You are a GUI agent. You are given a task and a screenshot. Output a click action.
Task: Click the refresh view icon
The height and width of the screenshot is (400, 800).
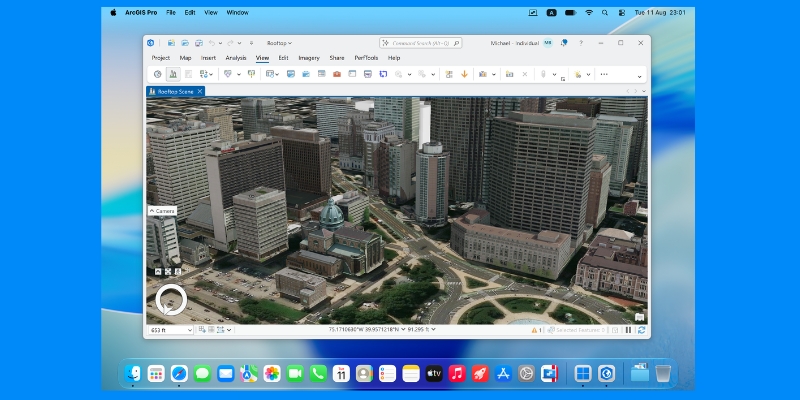coord(641,330)
